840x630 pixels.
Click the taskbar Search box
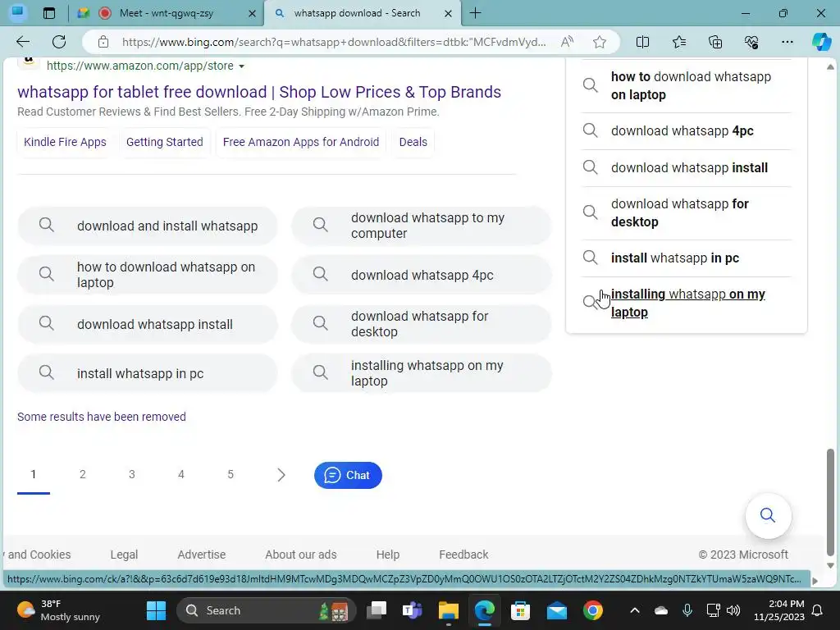tap(267, 610)
